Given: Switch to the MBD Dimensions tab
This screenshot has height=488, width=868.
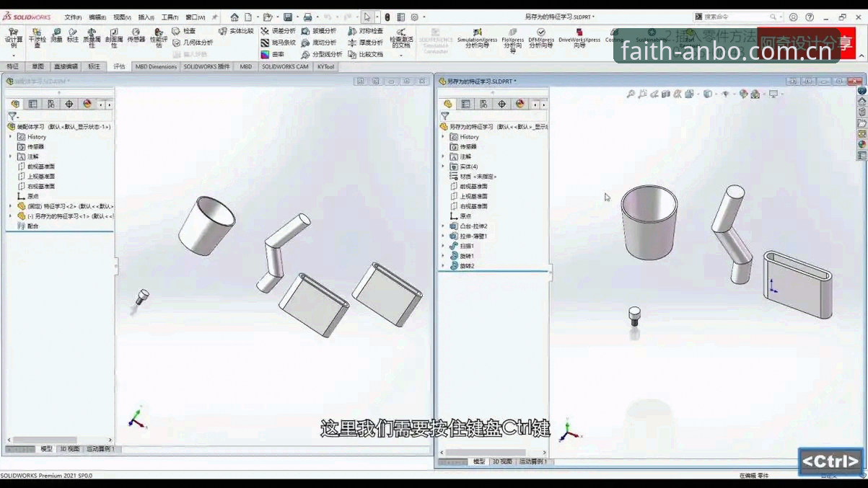Looking at the screenshot, I should coord(156,66).
